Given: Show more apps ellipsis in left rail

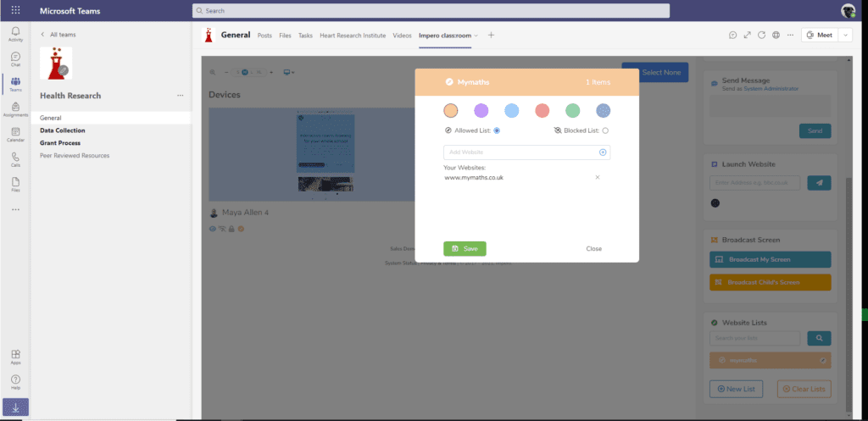Looking at the screenshot, I should pos(15,210).
